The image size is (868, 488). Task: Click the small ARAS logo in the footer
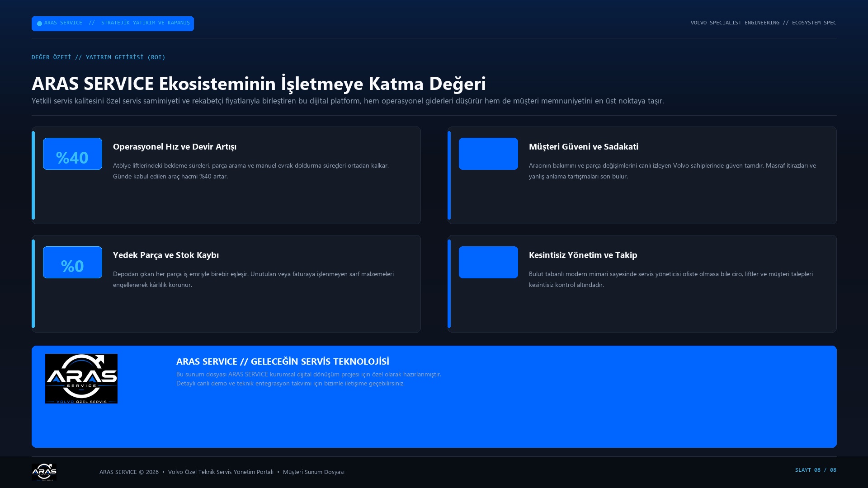tap(44, 472)
